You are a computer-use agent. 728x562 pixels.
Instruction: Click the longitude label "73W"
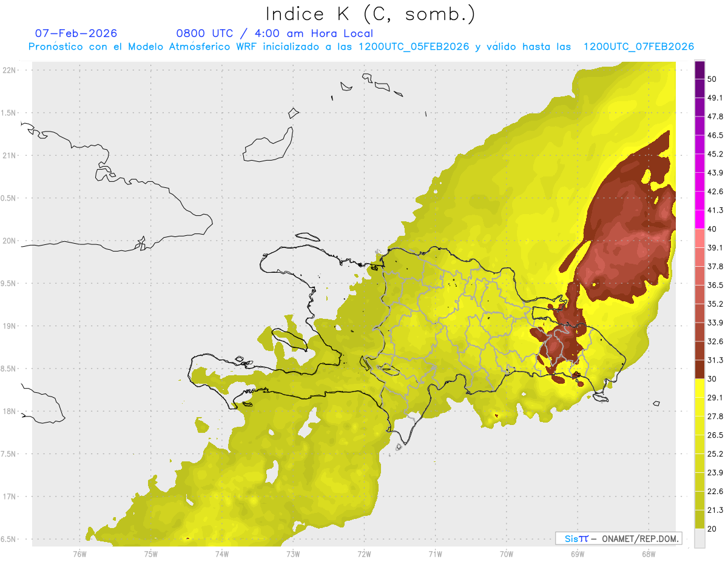pyautogui.click(x=293, y=553)
